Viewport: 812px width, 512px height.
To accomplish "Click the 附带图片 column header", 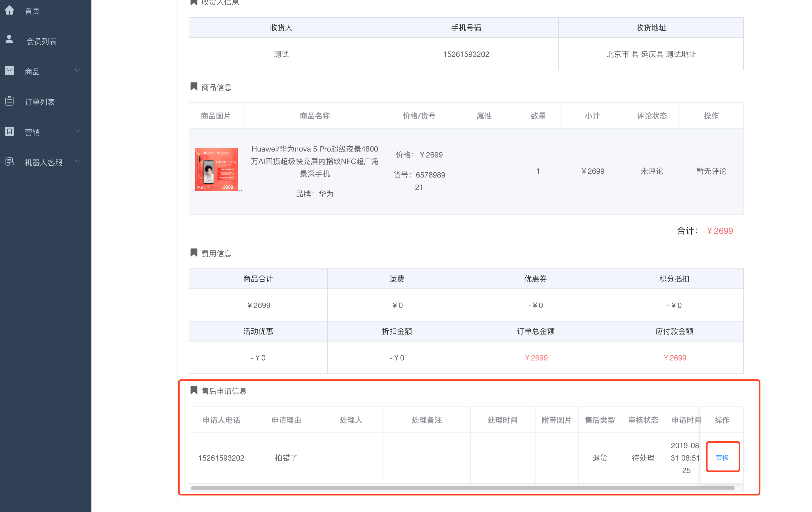I will (557, 420).
